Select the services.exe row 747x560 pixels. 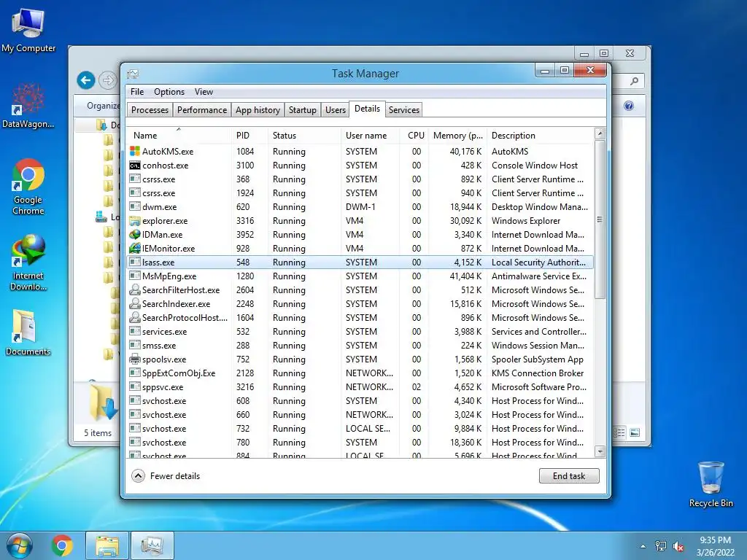pyautogui.click(x=360, y=332)
